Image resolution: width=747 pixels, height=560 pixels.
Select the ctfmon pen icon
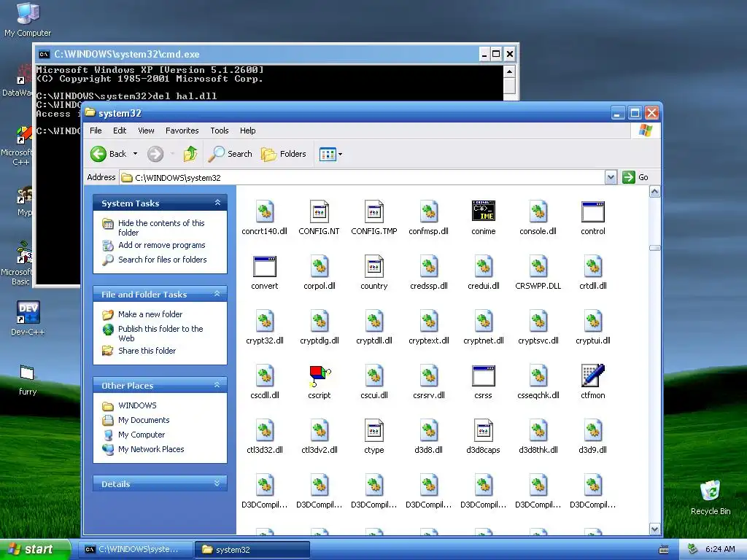coord(592,376)
